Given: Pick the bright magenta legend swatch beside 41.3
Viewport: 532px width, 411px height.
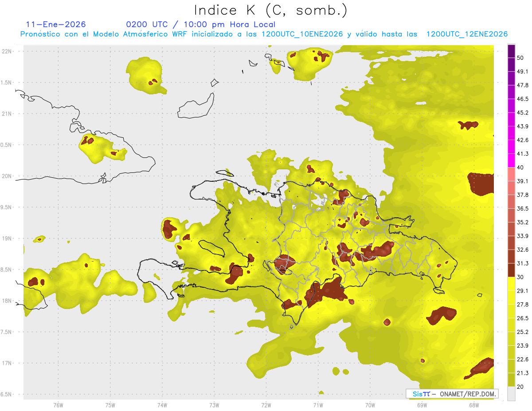Looking at the screenshot, I should [x=511, y=160].
